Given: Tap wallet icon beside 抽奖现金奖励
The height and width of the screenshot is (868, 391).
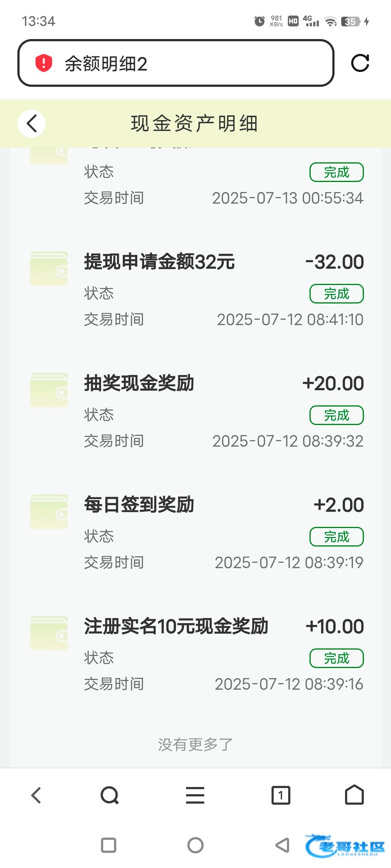Looking at the screenshot, I should click(x=49, y=390).
